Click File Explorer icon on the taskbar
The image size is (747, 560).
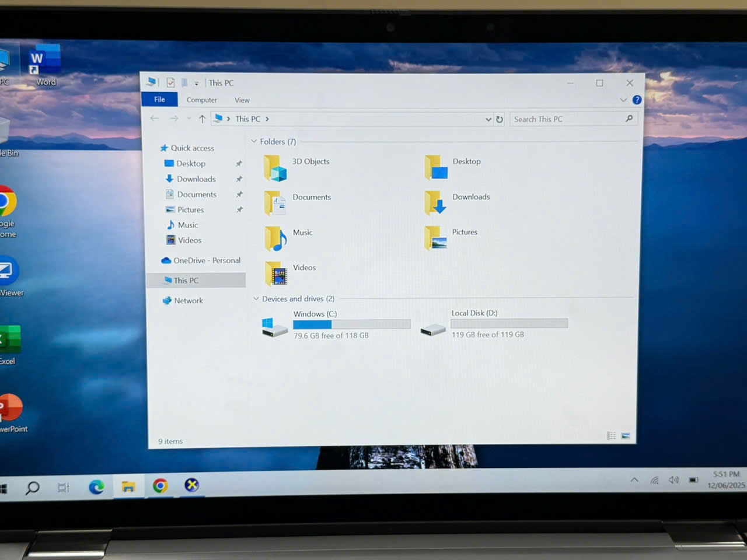click(x=128, y=486)
